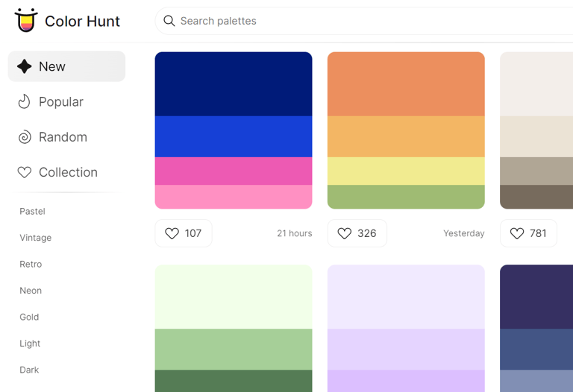Viewport: 573px width, 392px height.
Task: Pick the medium green palette stripe
Action: coord(234,350)
